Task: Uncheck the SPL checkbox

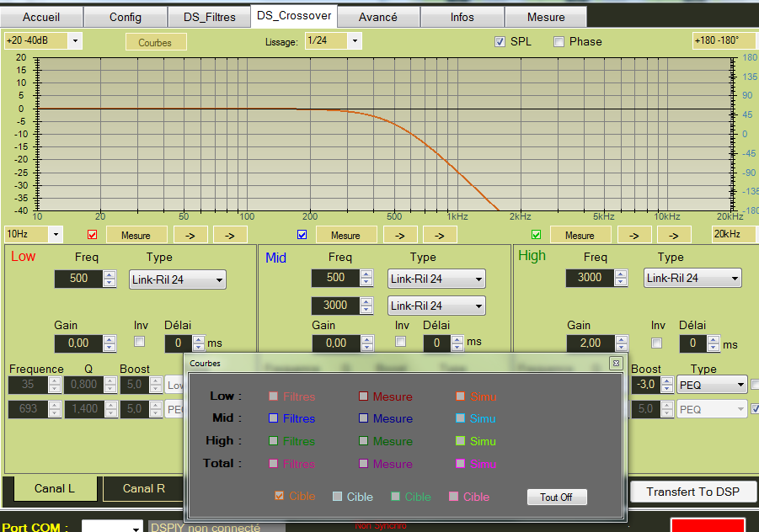Action: point(500,41)
